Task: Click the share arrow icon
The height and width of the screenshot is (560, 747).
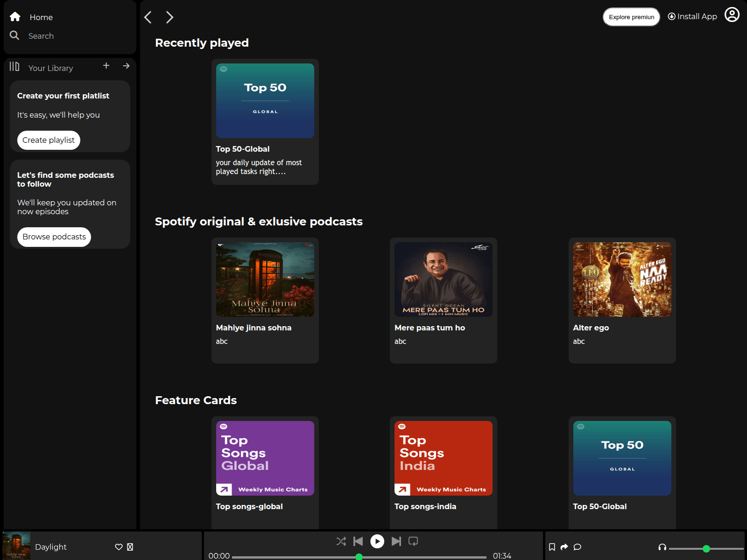Action: 564,547
